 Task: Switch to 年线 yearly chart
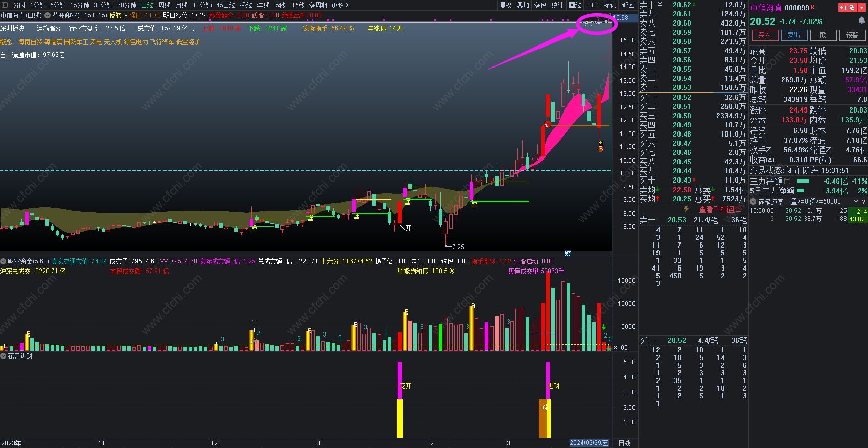tap(264, 5)
